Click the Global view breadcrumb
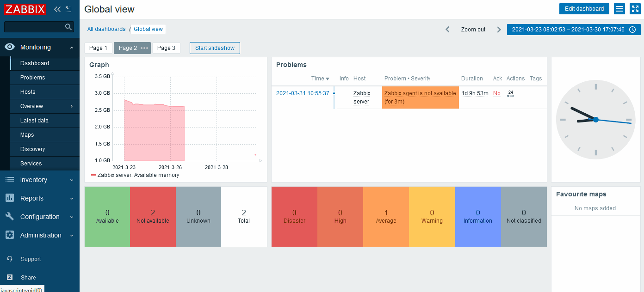644x292 pixels. pos(149,29)
